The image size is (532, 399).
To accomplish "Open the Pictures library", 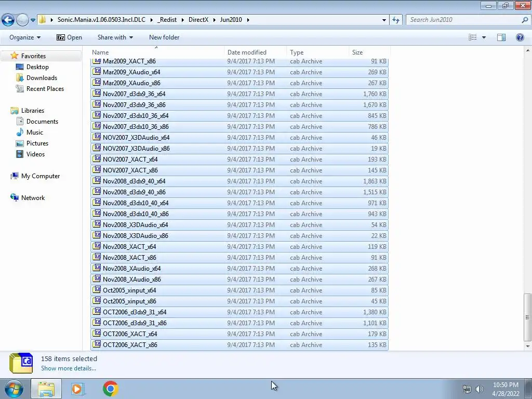I will click(37, 143).
